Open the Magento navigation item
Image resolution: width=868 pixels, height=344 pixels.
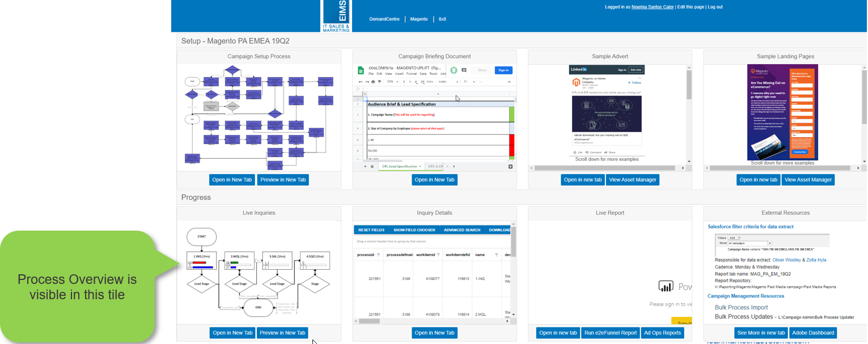(419, 19)
